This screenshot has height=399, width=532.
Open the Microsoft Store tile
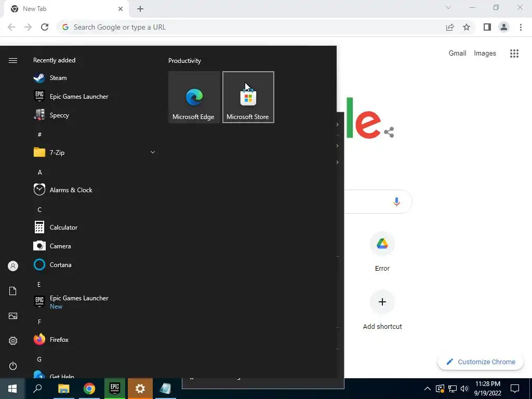(248, 97)
